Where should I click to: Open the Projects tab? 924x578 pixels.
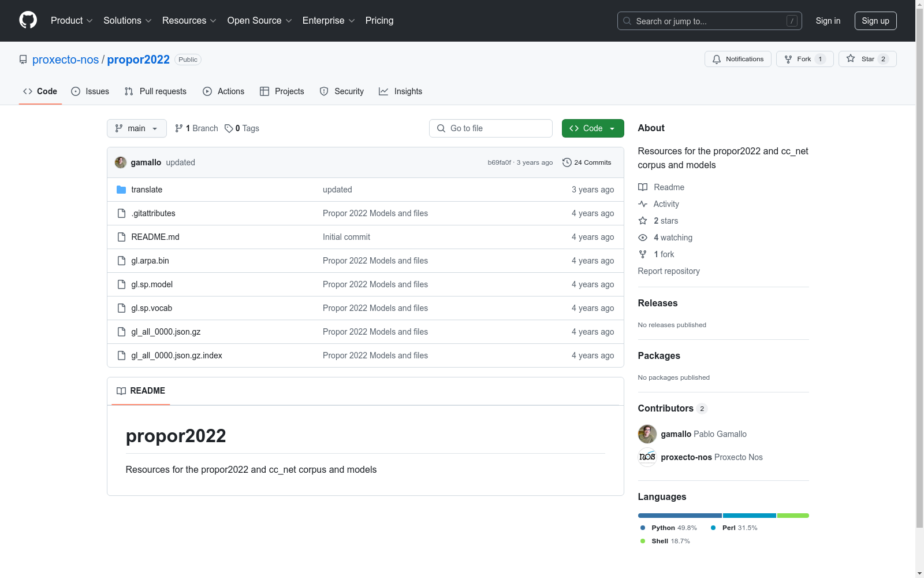tap(282, 91)
